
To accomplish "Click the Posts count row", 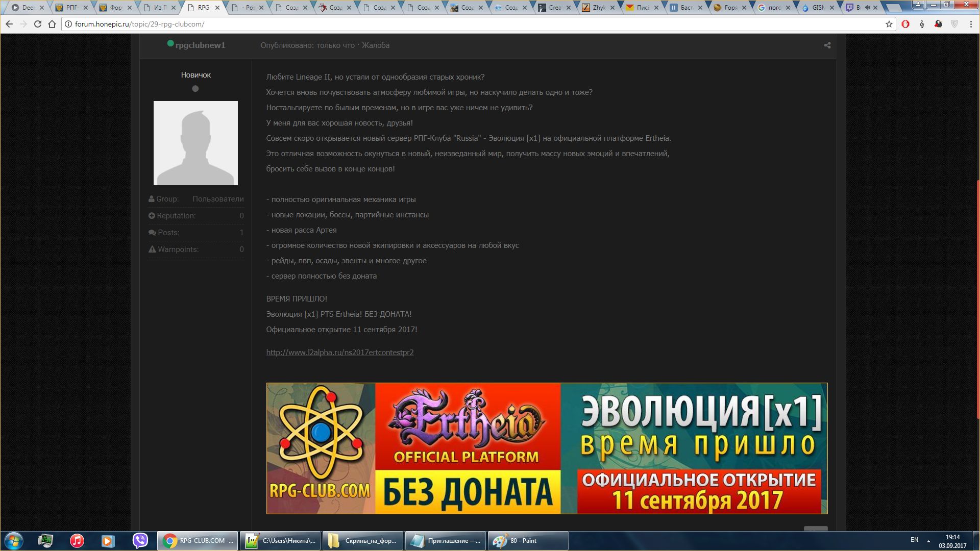I will (196, 233).
